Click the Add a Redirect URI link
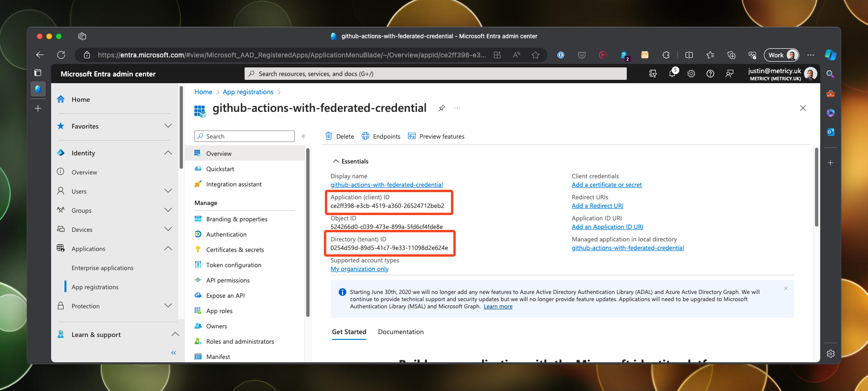The image size is (868, 391). [x=597, y=206]
